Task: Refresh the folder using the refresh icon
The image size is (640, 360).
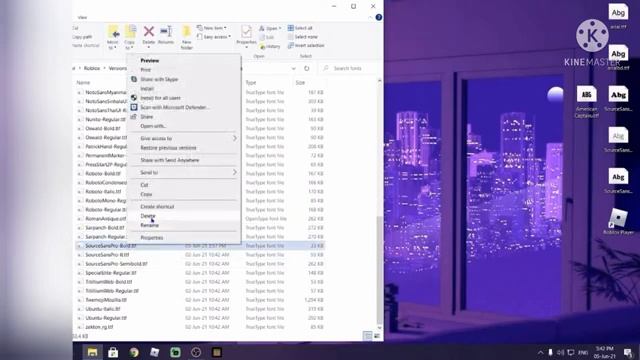Action: coord(307,68)
